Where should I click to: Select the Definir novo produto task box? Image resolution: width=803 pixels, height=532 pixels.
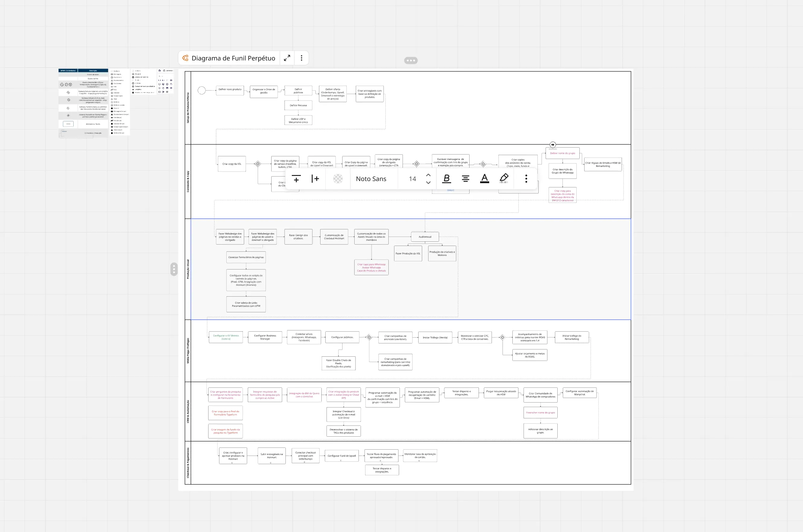[230, 90]
